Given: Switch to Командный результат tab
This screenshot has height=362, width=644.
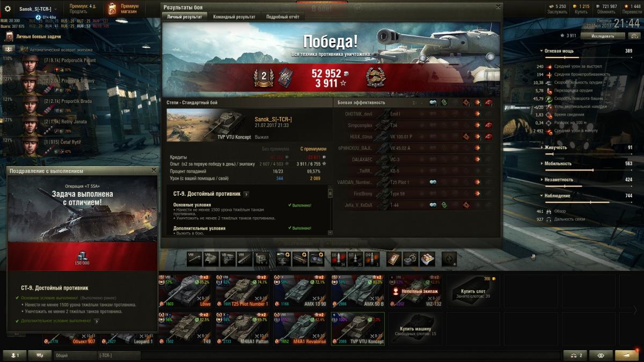Looking at the screenshot, I should point(234,17).
